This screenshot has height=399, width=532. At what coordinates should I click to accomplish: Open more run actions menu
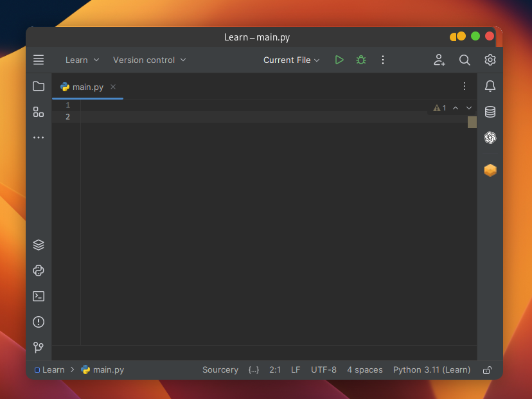point(383,60)
